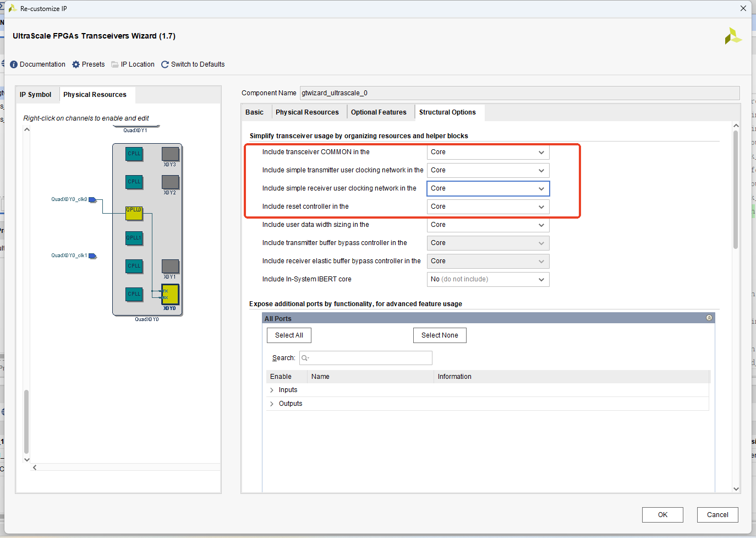Click the QuadX0Y0 label under diagram
Viewport: 756px width, 538px height.
coord(147,319)
